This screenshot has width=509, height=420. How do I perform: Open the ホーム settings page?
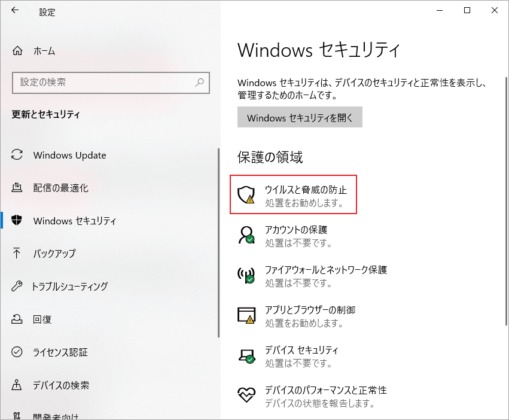(x=44, y=51)
